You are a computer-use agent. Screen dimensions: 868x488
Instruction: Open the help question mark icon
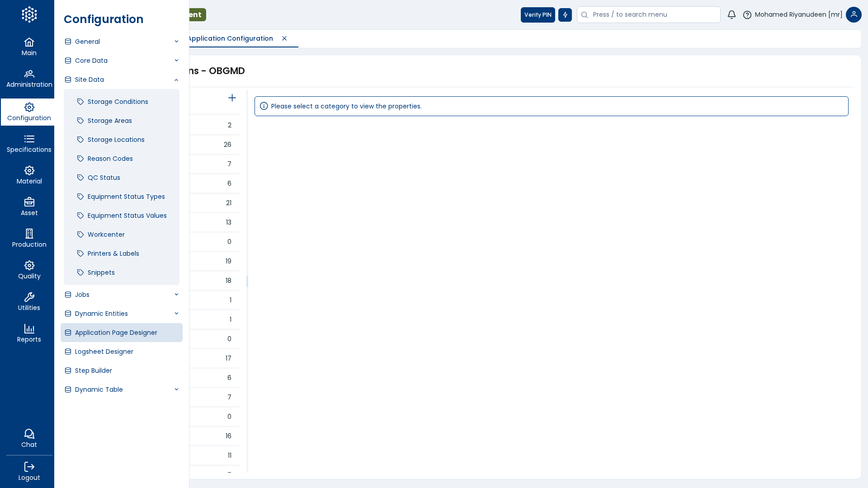point(747,15)
